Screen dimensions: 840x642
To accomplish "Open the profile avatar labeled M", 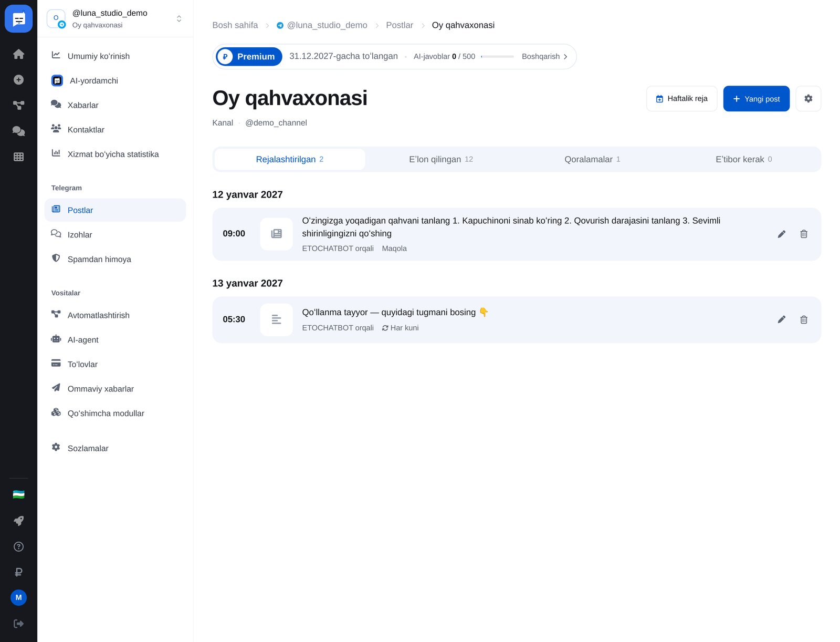I will (18, 597).
